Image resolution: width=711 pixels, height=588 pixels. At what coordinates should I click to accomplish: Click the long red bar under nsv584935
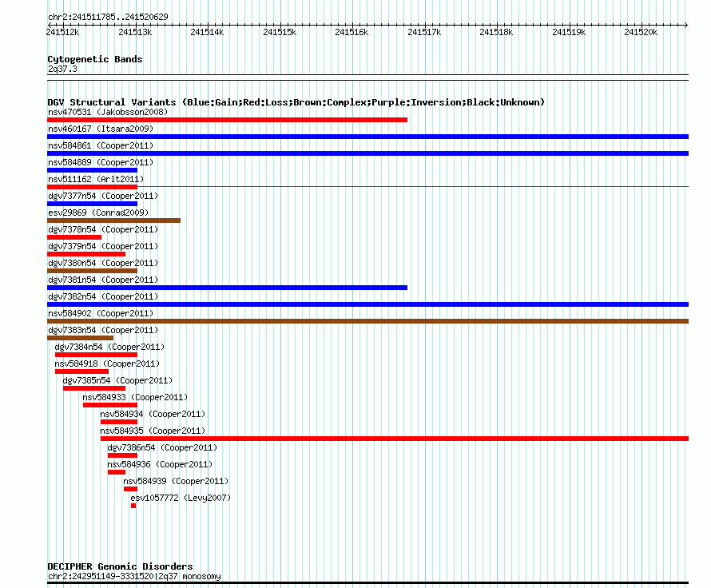(395, 439)
